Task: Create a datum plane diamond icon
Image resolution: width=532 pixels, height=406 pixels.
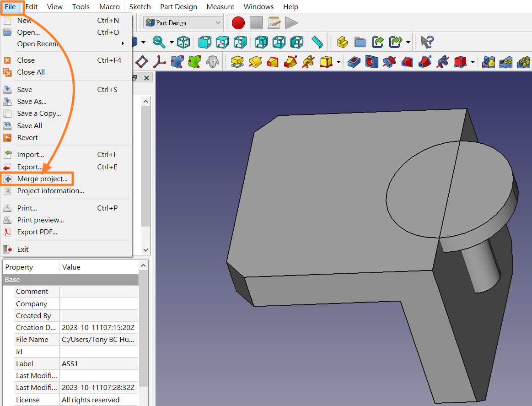Action: coord(142,62)
